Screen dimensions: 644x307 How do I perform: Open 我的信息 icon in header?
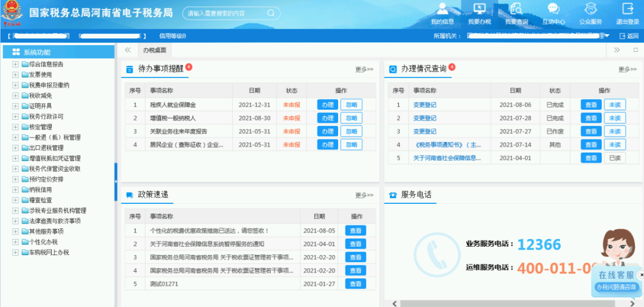[x=442, y=8]
